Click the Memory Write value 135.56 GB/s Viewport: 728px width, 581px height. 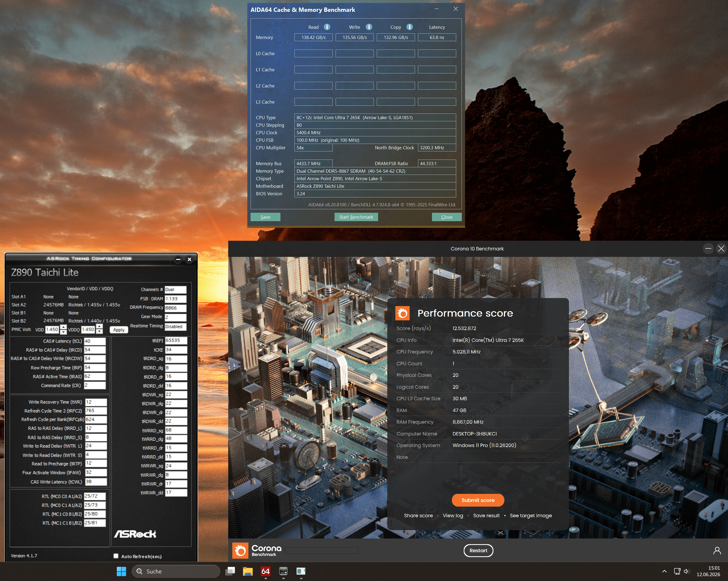pyautogui.click(x=354, y=37)
